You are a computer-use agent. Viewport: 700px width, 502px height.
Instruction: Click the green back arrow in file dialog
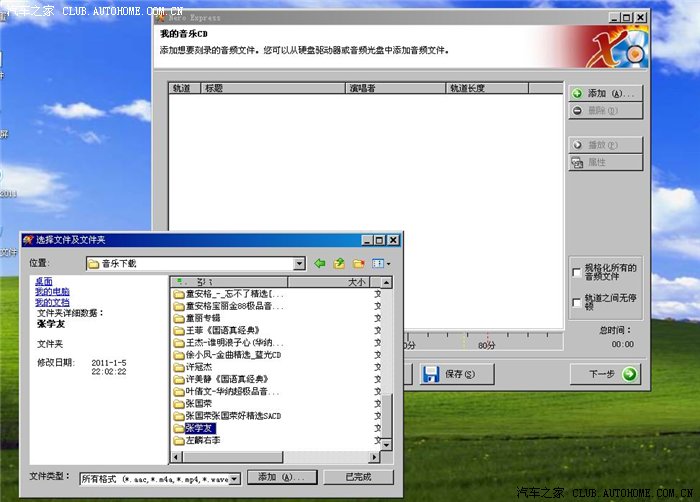[x=320, y=263]
